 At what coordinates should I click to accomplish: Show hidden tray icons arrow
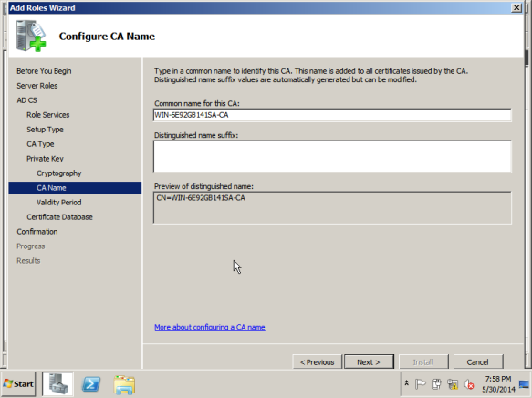406,383
